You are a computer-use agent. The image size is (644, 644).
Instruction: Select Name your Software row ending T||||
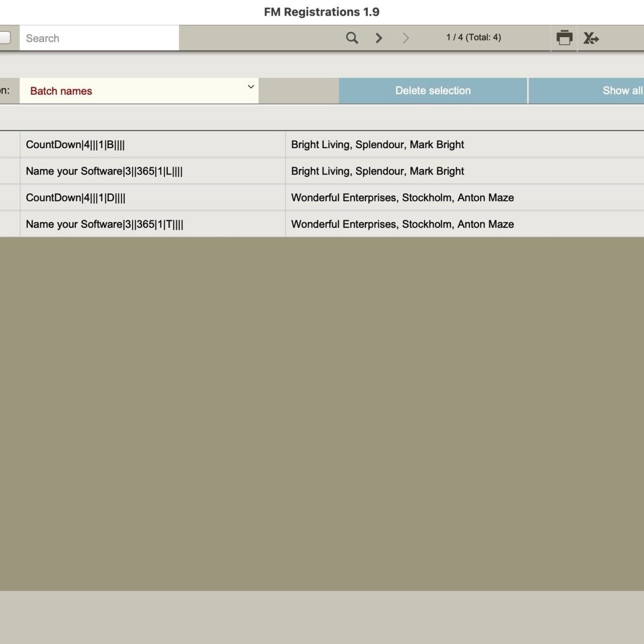click(x=105, y=225)
